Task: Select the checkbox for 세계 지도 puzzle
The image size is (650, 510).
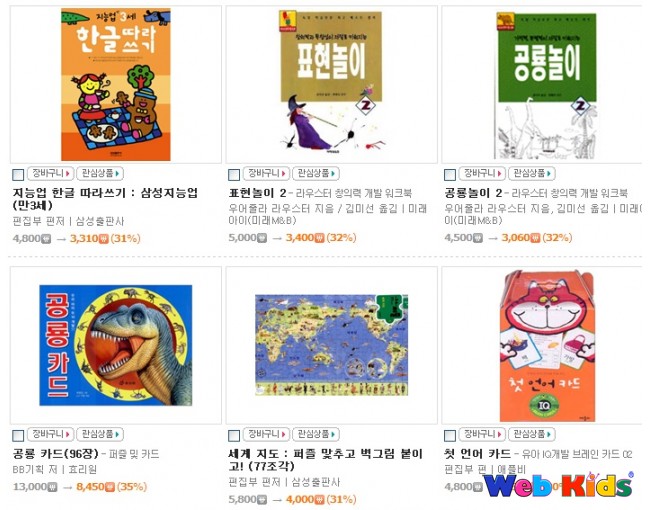Action: tap(234, 435)
